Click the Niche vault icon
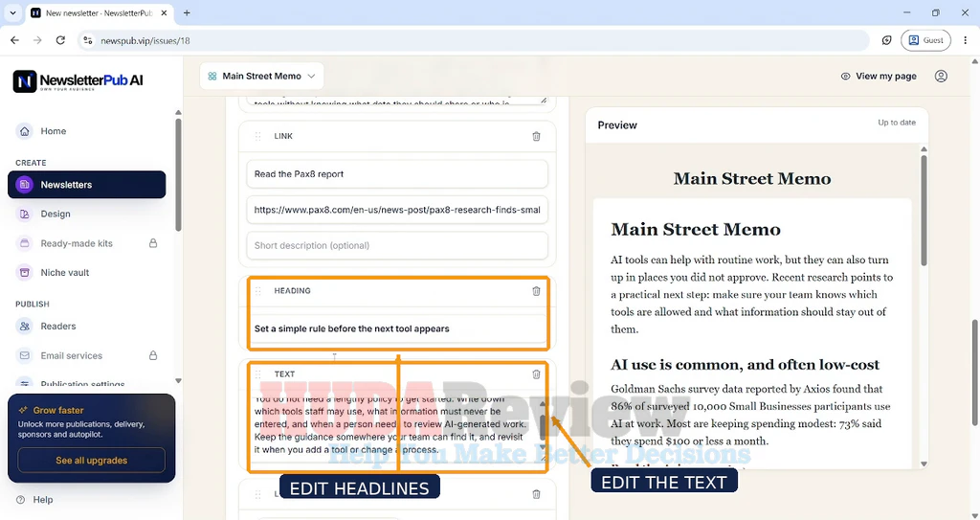 [24, 273]
